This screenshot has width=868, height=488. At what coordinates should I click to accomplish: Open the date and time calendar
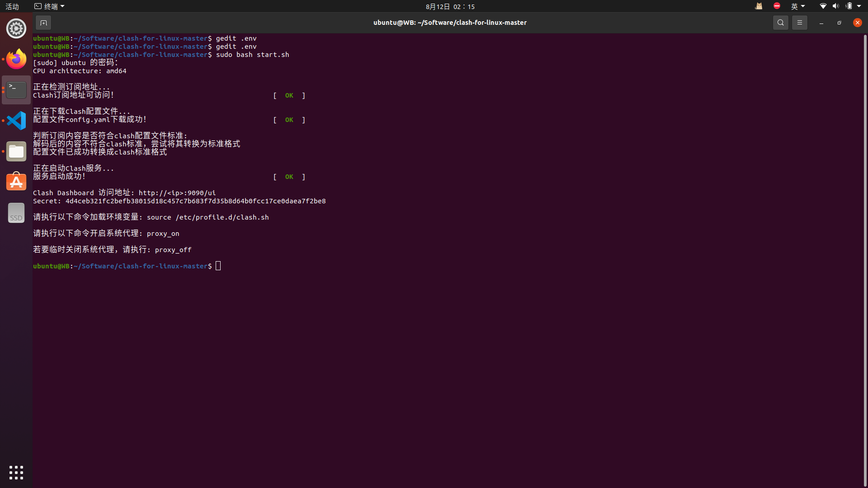(x=450, y=6)
